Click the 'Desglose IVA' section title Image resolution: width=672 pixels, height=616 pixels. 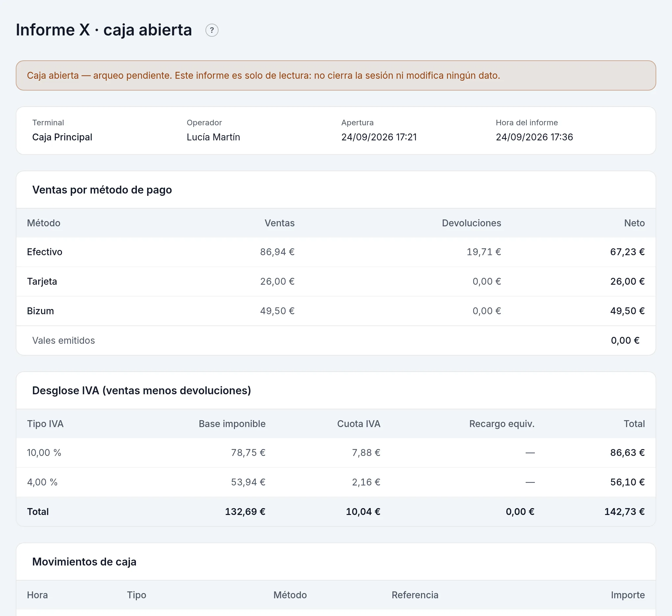point(141,390)
